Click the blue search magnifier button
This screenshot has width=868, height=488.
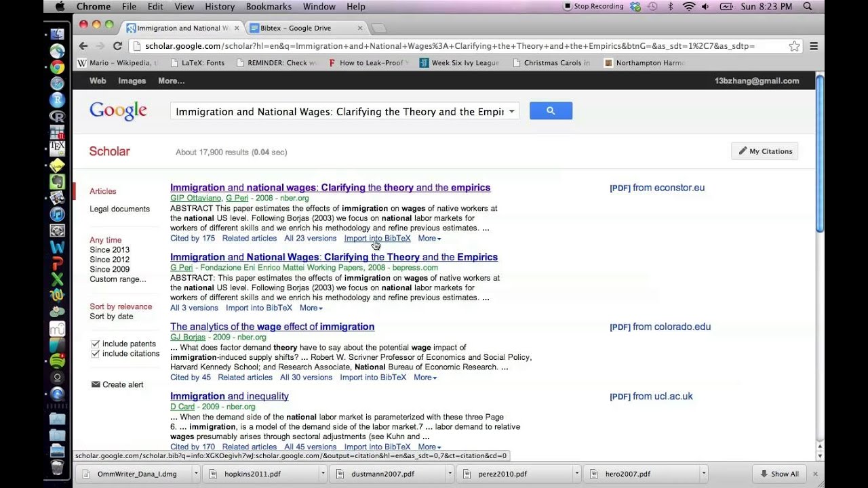tap(551, 110)
